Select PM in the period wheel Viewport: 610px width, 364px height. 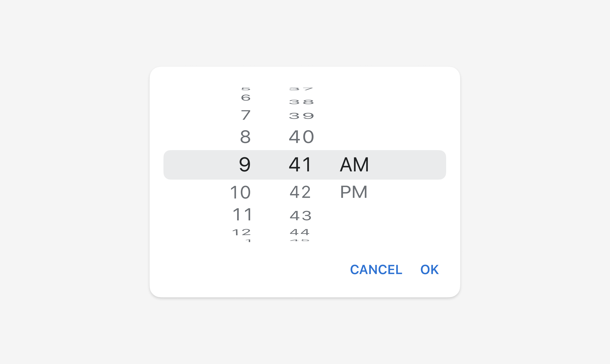point(353,192)
